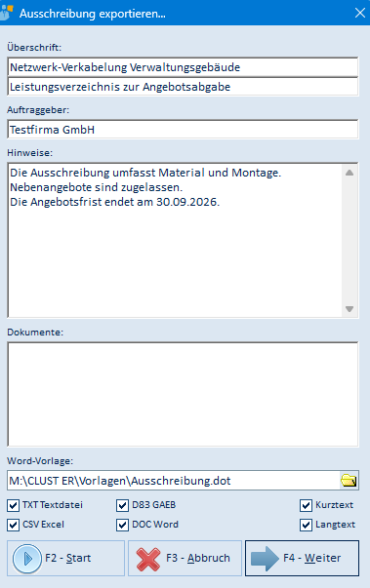The height and width of the screenshot is (588, 370).
Task: Click the empty Dokumente list box
Action: [183, 394]
